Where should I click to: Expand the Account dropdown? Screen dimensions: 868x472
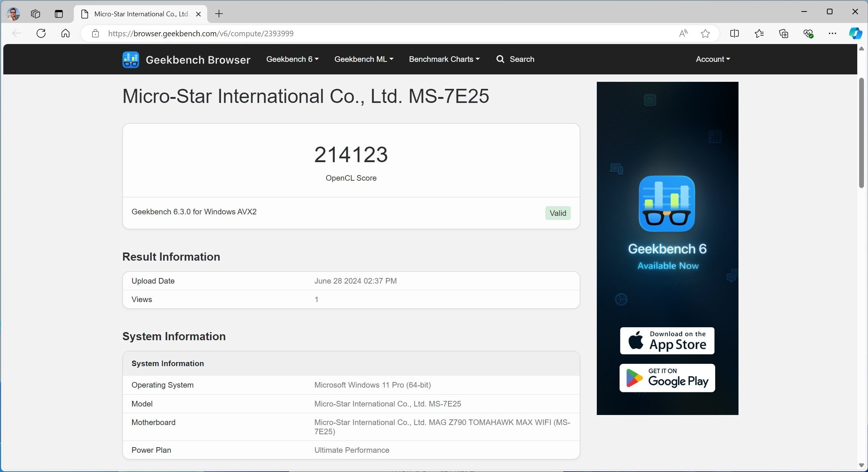pos(713,59)
